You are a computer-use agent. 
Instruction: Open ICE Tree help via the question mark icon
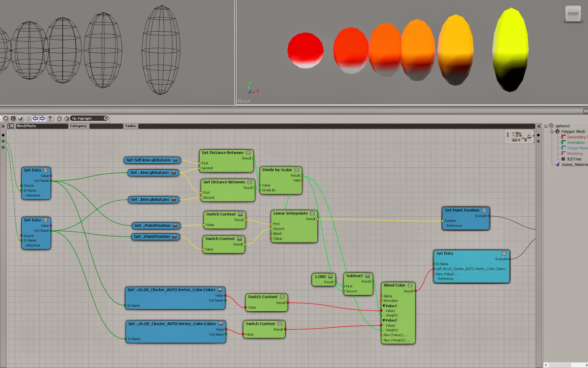pos(50,118)
